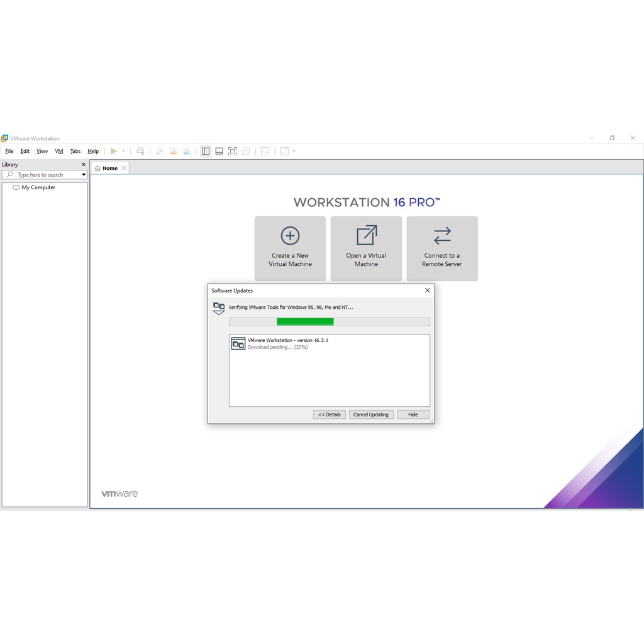Viewport: 644px width, 644px height.
Task: Open the View menu
Action: click(x=42, y=151)
